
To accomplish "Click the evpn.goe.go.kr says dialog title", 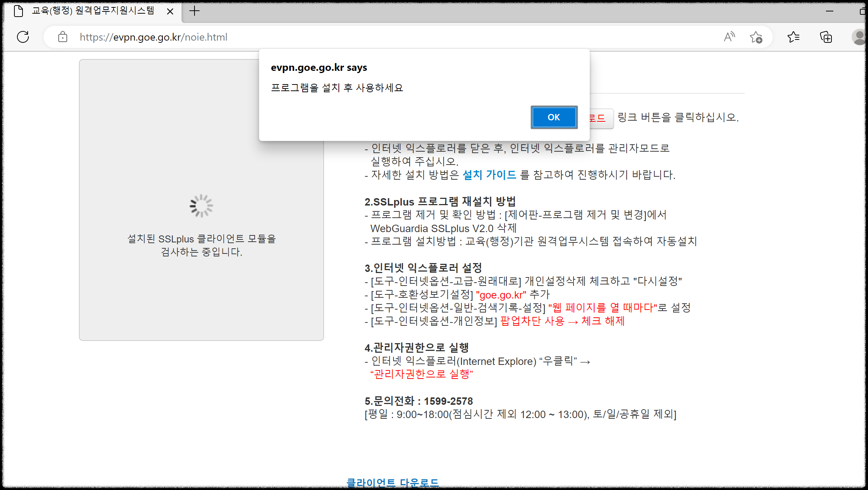I will (319, 68).
